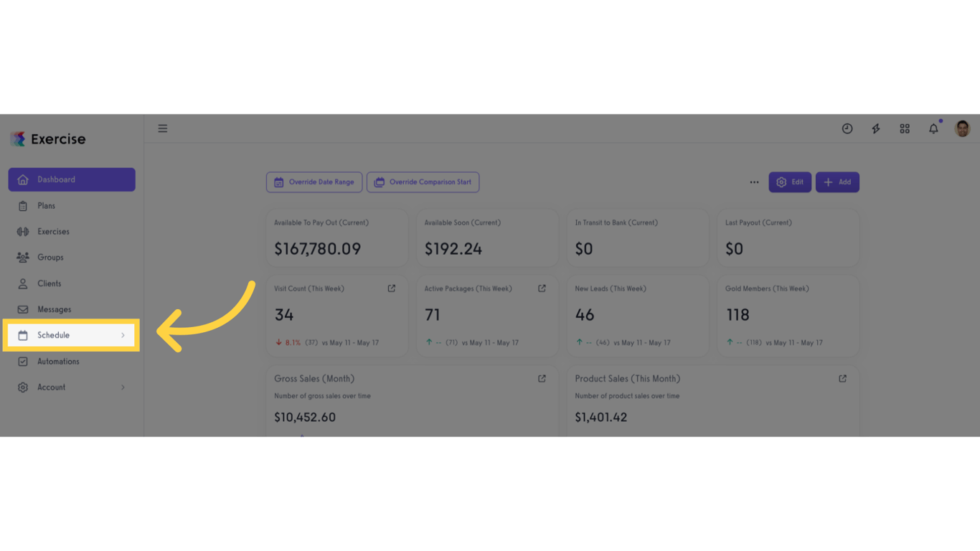Open the user profile avatar
Viewport: 980px width, 551px height.
click(963, 128)
